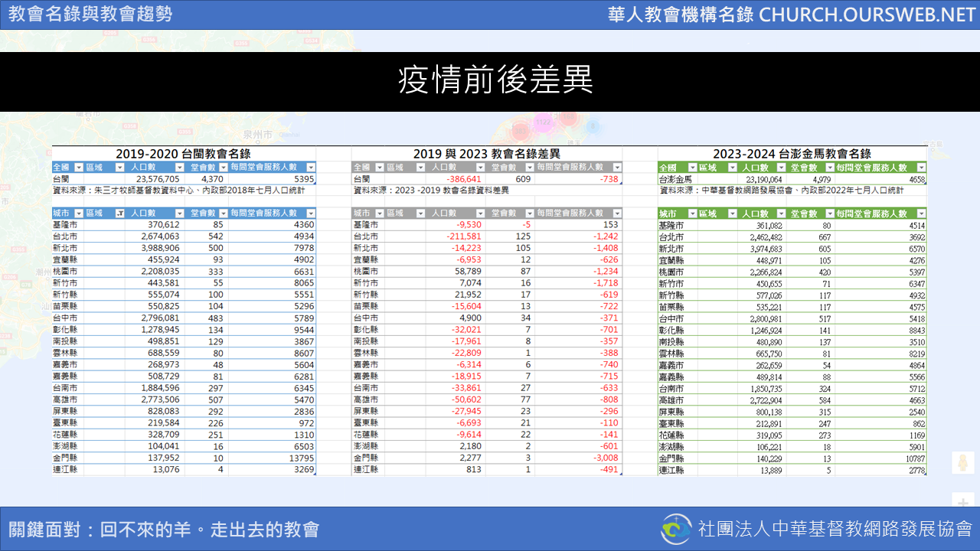Click the association's round logo in the footer

tap(676, 529)
